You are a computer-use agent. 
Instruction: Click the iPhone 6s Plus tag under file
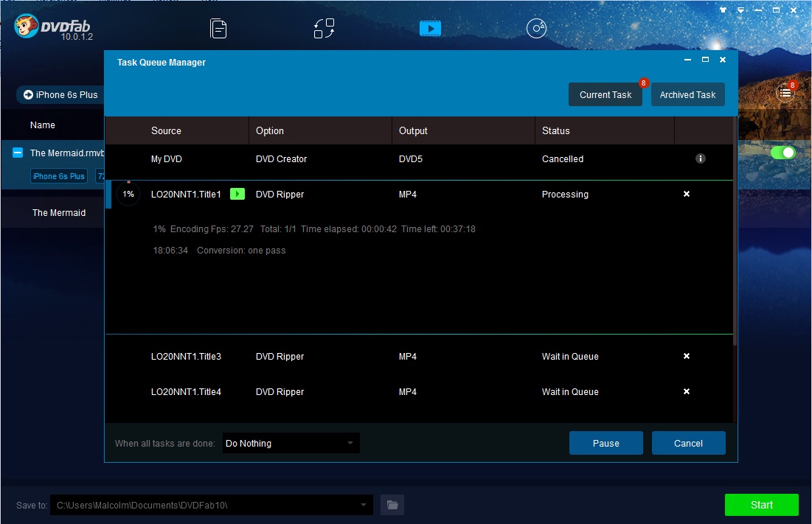[58, 176]
